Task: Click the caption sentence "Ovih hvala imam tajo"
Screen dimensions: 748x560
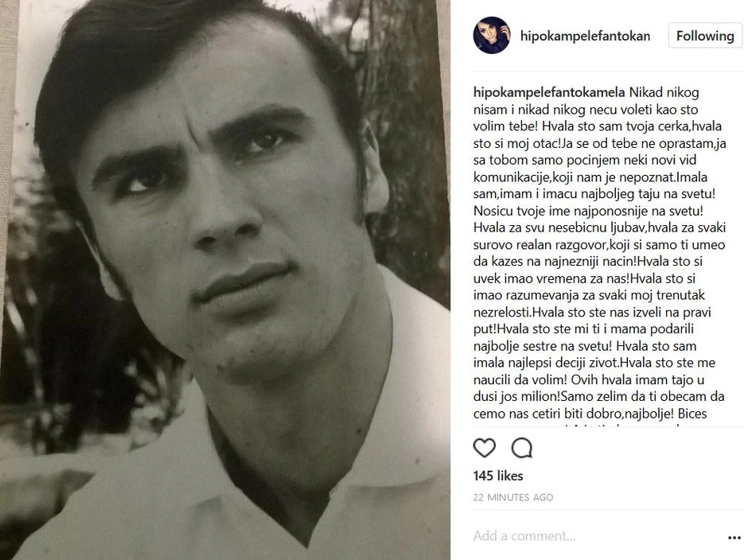Action: [x=627, y=380]
